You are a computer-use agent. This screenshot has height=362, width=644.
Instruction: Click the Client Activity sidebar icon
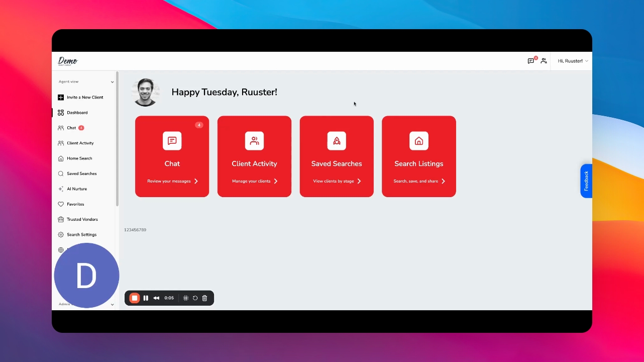coord(61,143)
